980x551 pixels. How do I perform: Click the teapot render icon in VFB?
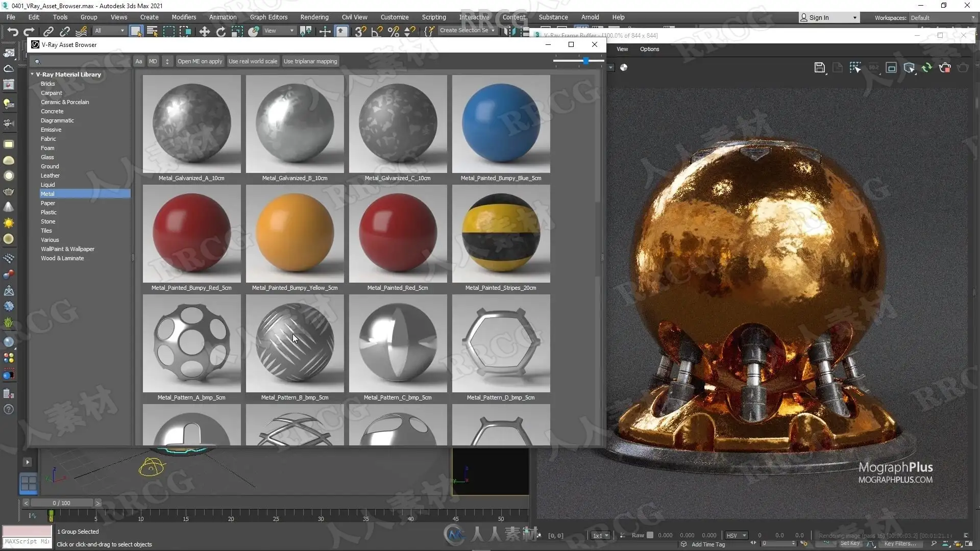click(945, 67)
